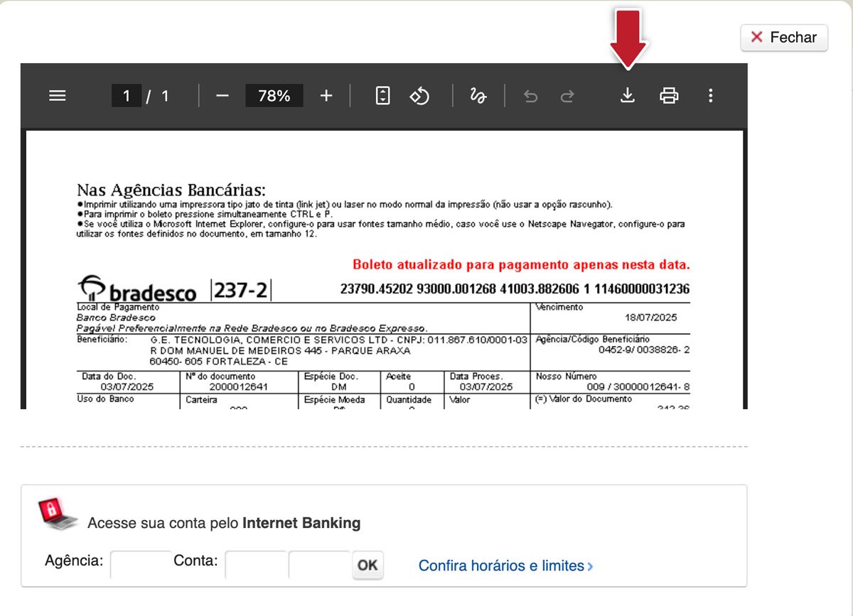Screen dimensions: 853x616
Task: Click the 78% zoom level field
Action: pos(274,96)
